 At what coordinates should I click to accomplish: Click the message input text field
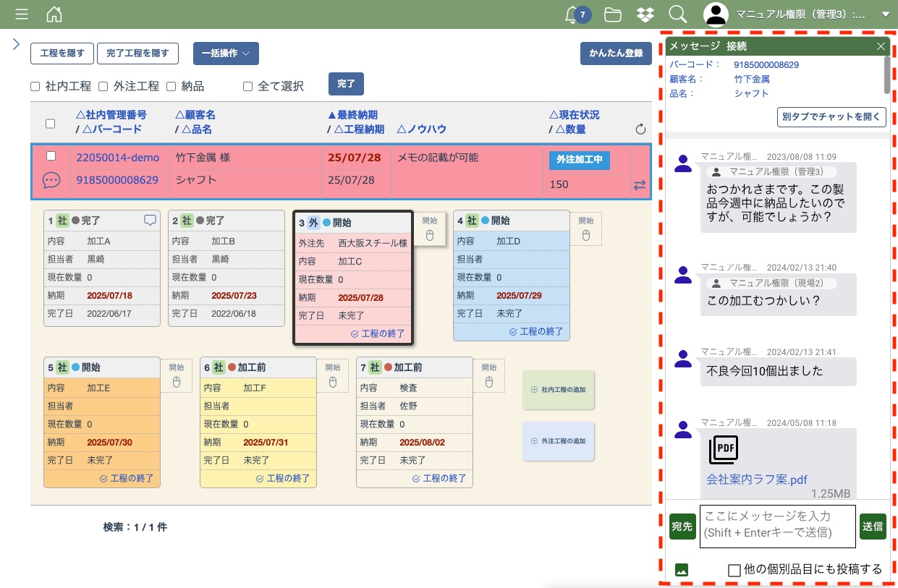[x=778, y=526]
